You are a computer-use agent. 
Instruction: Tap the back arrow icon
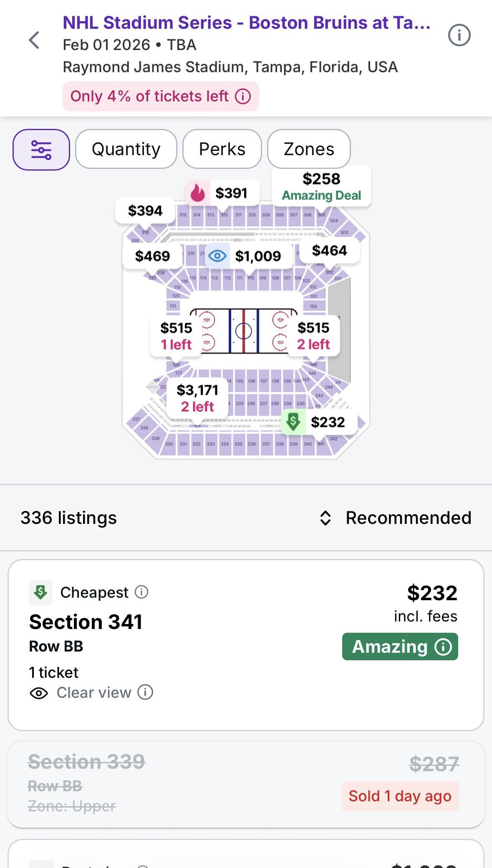34,40
